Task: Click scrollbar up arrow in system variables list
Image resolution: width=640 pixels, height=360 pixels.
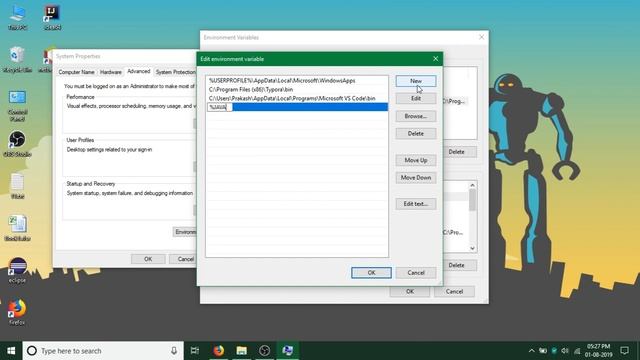Action: [x=472, y=185]
